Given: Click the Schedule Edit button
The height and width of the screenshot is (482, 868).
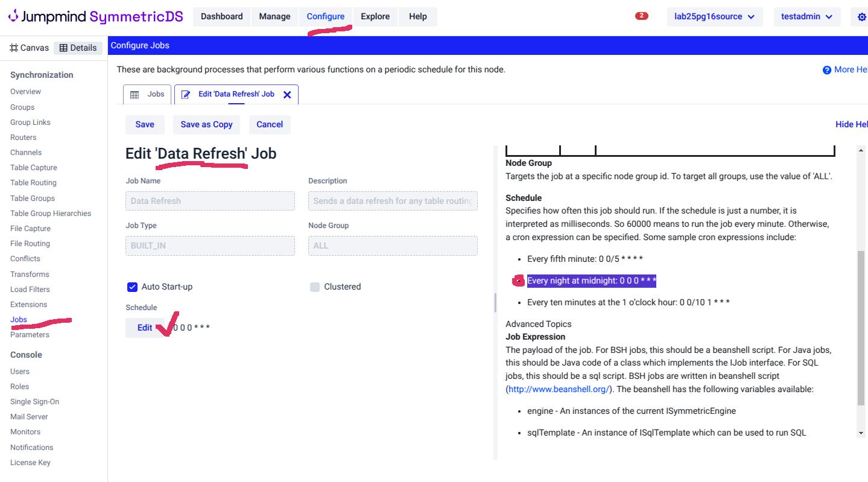Looking at the screenshot, I should click(x=145, y=328).
